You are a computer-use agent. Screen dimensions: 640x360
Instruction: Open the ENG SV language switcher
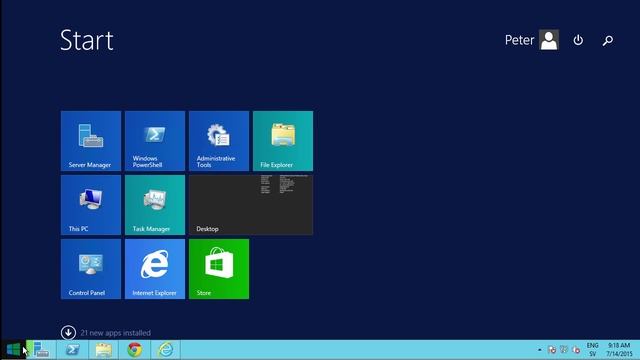pyautogui.click(x=593, y=350)
